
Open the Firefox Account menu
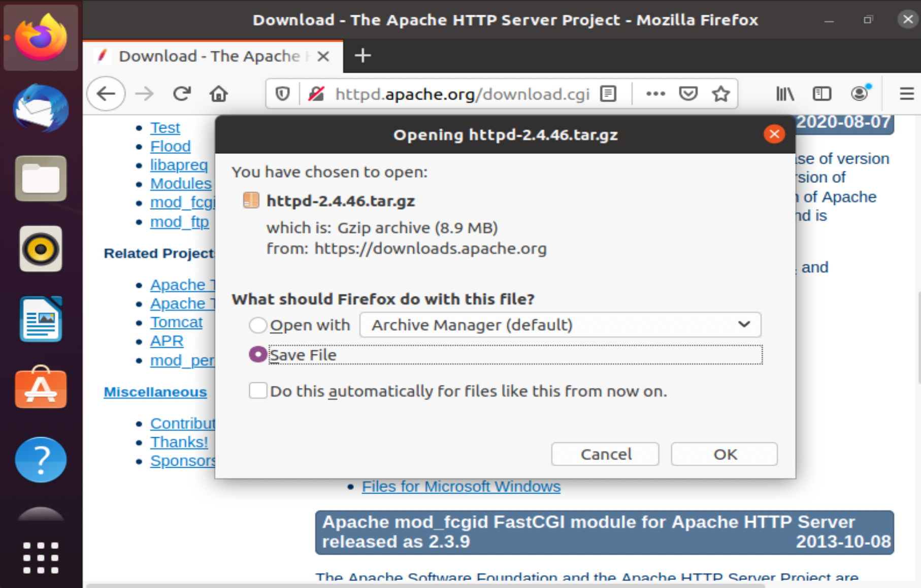[860, 94]
